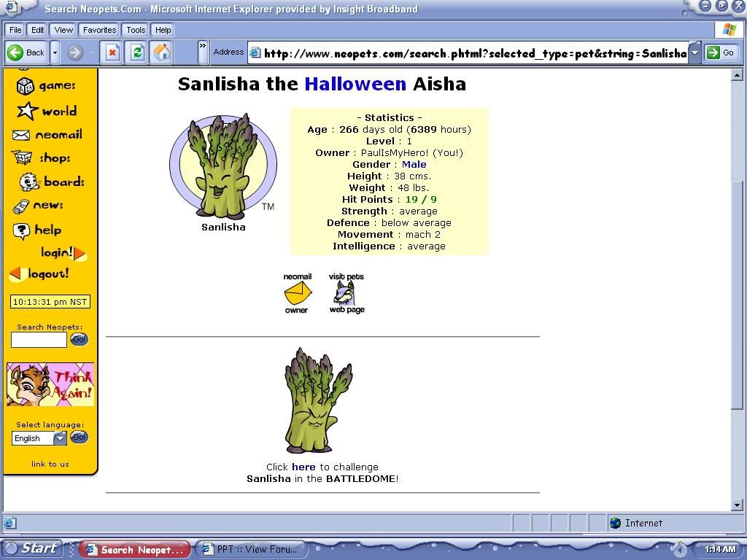747x560 pixels.
Task: Click the Home button in toolbar
Action: click(161, 52)
